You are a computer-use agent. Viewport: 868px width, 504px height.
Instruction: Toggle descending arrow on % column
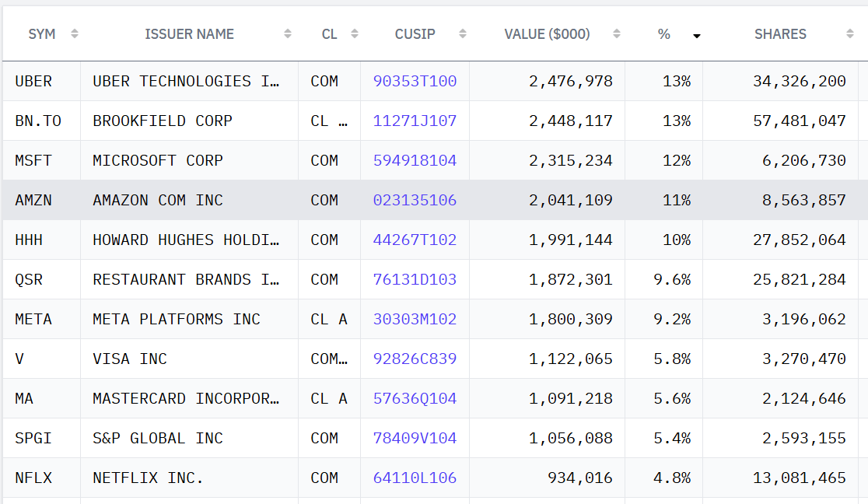[696, 36]
